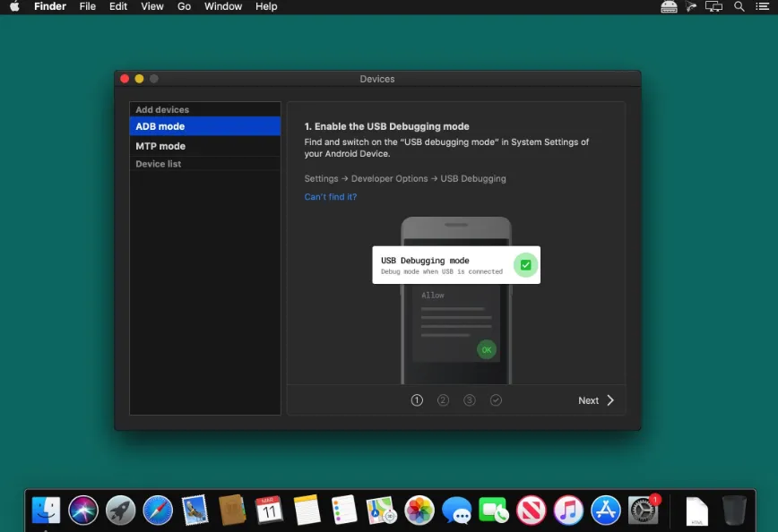Image resolution: width=778 pixels, height=532 pixels.
Task: Tap the green OK button on phone
Action: [x=486, y=349]
